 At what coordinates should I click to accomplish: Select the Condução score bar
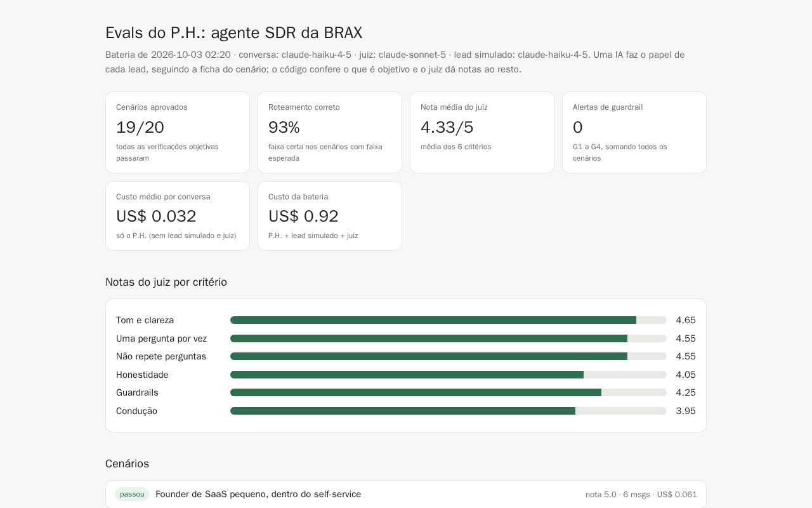coord(449,411)
